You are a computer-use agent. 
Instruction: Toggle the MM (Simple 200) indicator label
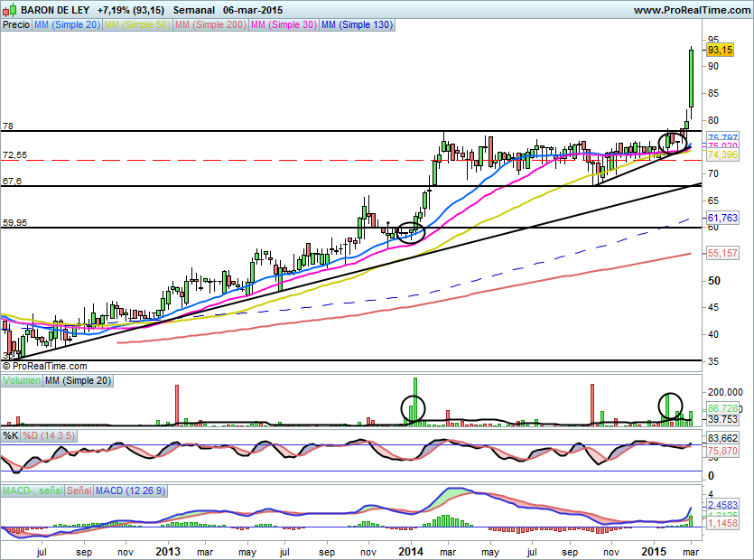209,25
